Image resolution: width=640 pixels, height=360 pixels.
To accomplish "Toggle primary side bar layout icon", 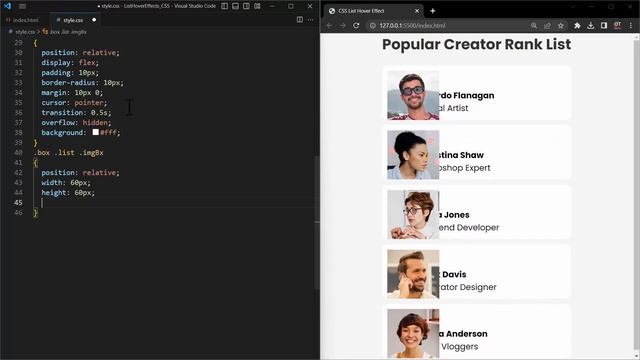I will point(224,6).
